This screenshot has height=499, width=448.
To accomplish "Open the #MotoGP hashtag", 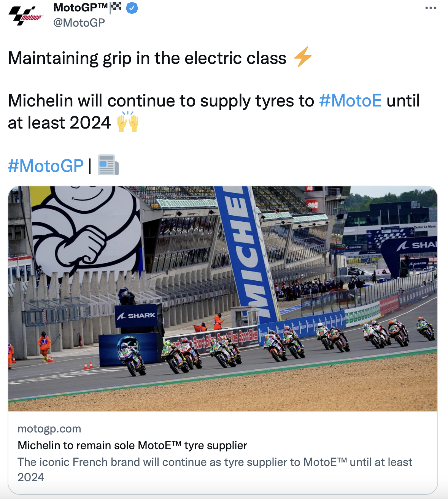I will [46, 166].
